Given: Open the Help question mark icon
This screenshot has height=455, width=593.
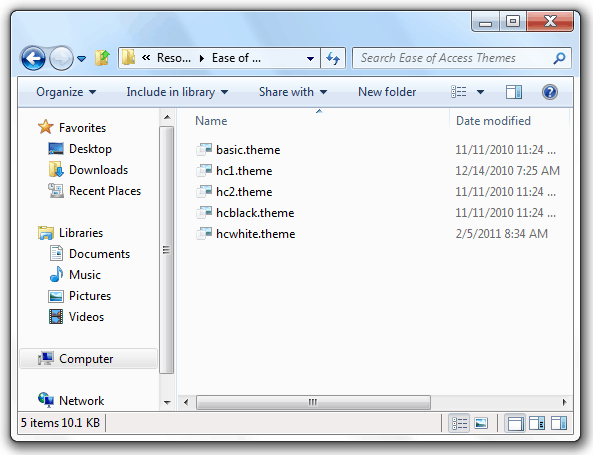Looking at the screenshot, I should point(550,92).
